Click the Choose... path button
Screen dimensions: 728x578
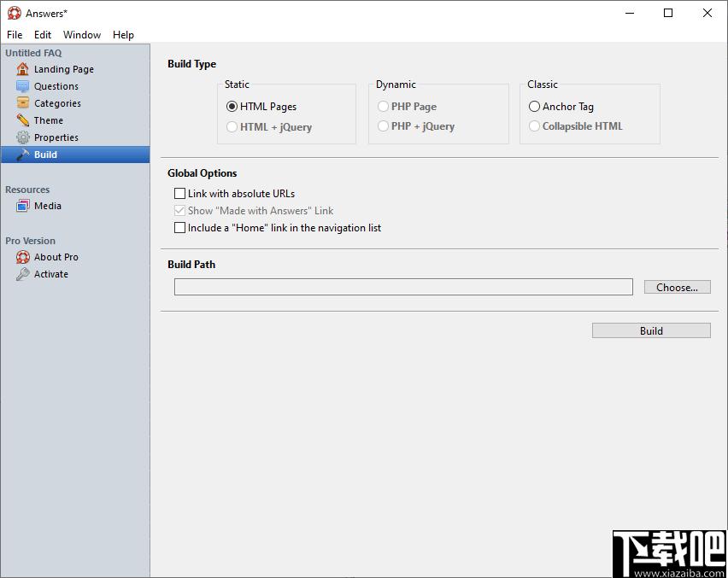click(677, 287)
